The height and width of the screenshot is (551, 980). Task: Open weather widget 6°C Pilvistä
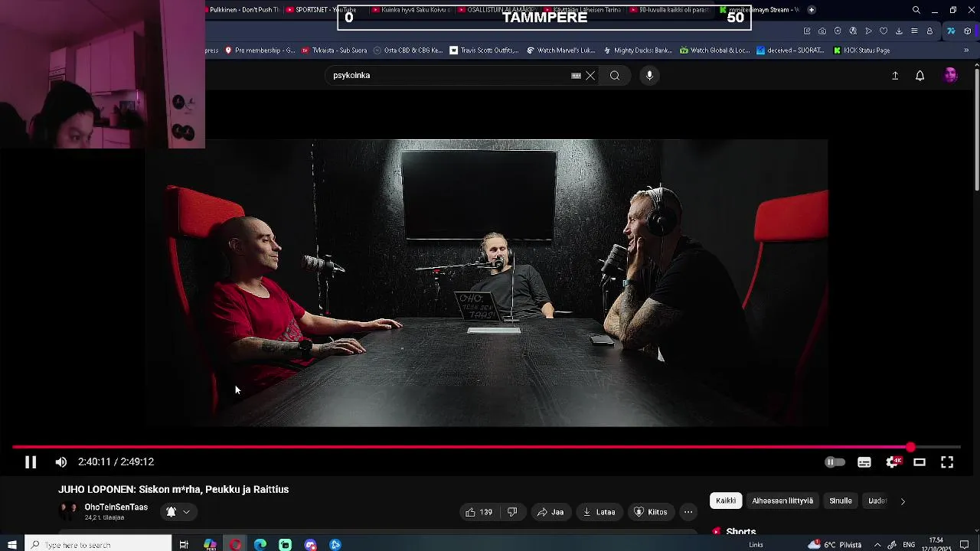[834, 545]
